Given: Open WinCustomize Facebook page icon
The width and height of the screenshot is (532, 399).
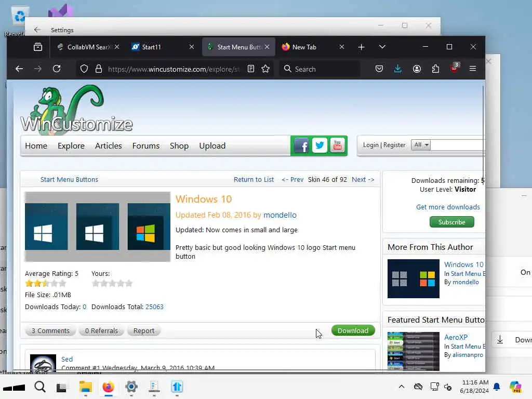Looking at the screenshot, I should [302, 145].
